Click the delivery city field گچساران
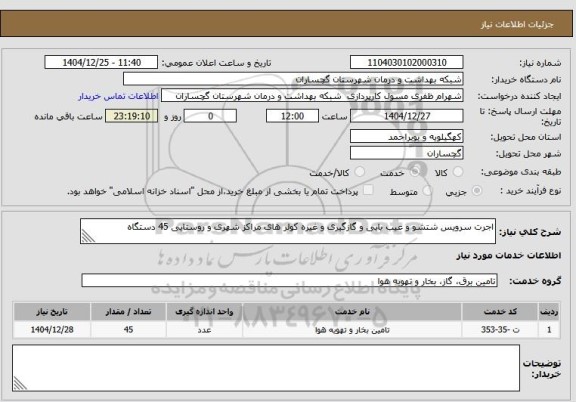This screenshot has height=402, width=576. click(407, 153)
